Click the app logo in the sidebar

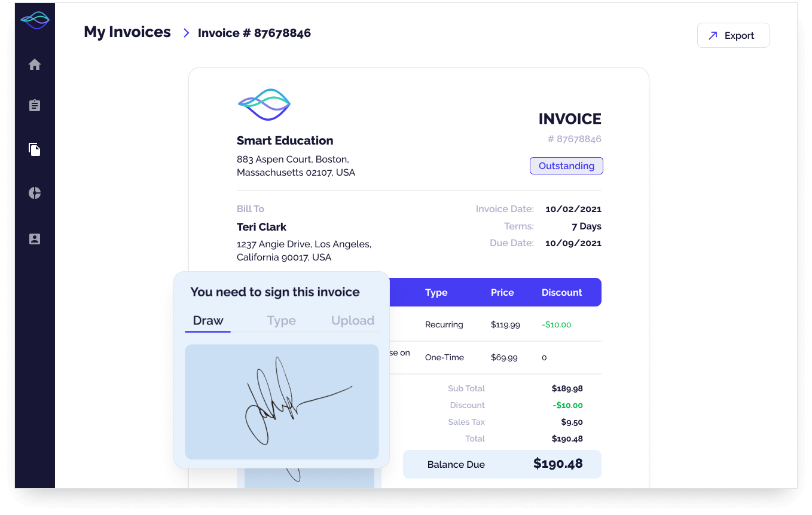35,20
